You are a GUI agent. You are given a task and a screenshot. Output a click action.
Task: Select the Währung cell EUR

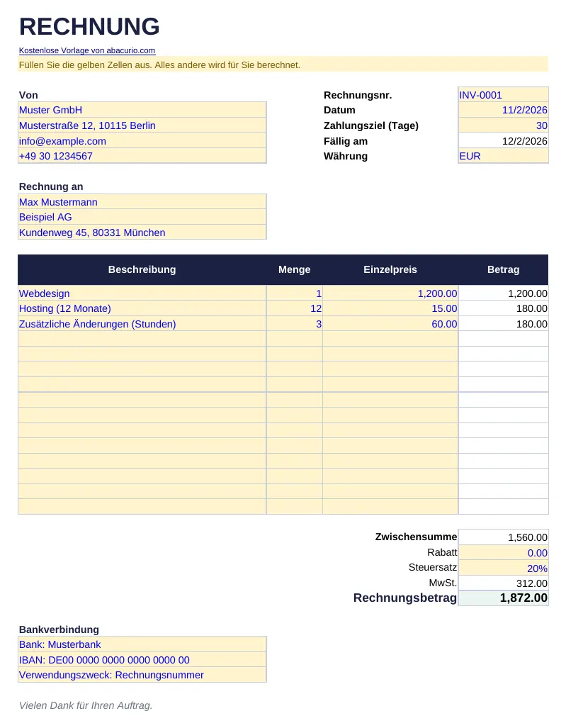[x=504, y=156]
